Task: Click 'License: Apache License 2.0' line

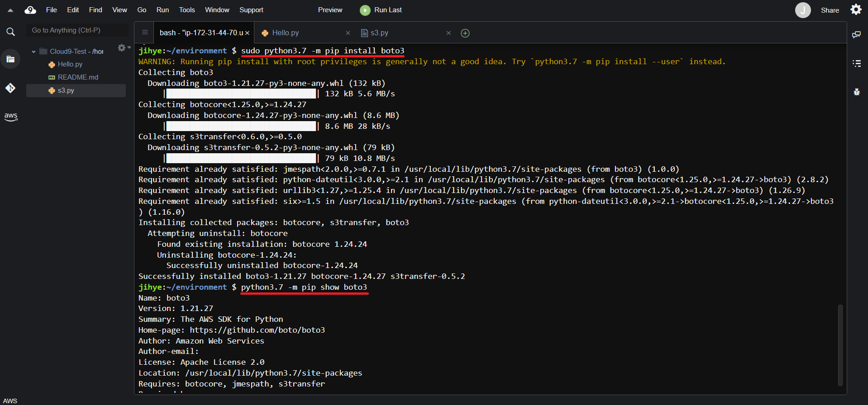Action: click(201, 362)
